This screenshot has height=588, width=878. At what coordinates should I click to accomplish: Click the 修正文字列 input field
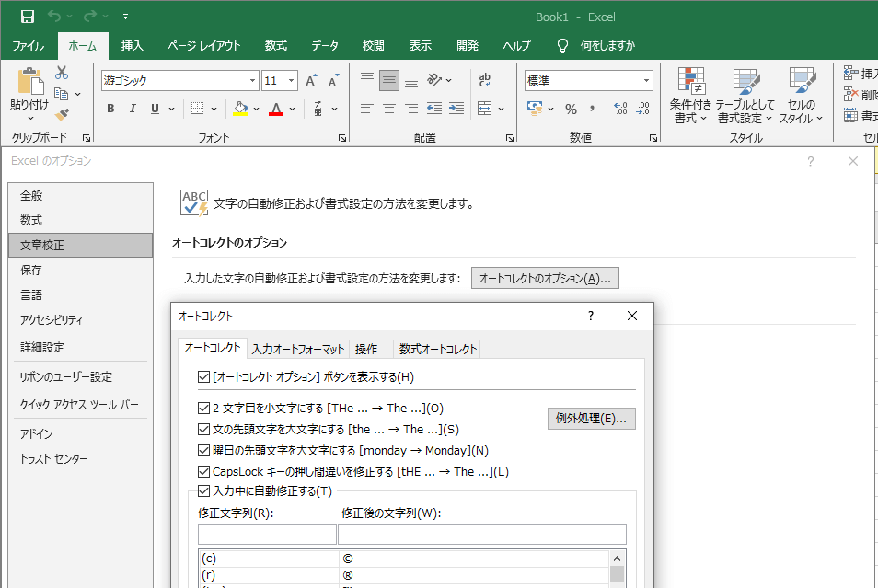point(267,534)
